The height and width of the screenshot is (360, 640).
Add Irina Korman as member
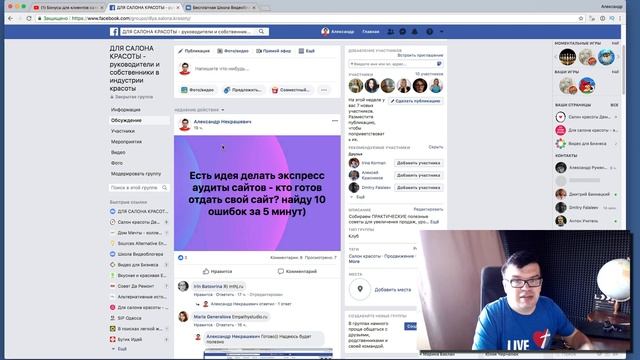click(418, 163)
